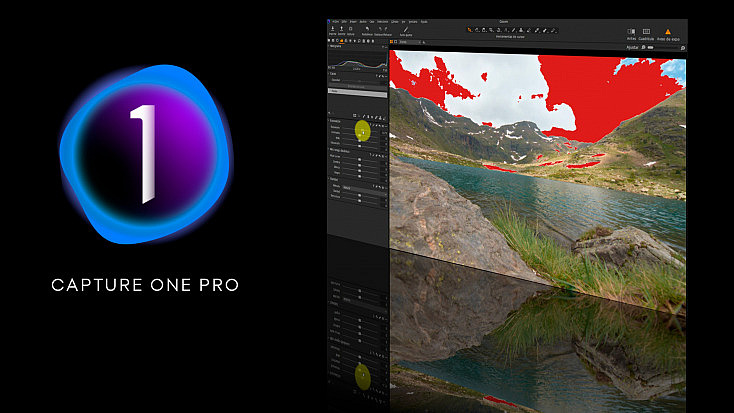Open the Capa menu
Image resolution: width=734 pixels, height=413 pixels.
click(372, 22)
